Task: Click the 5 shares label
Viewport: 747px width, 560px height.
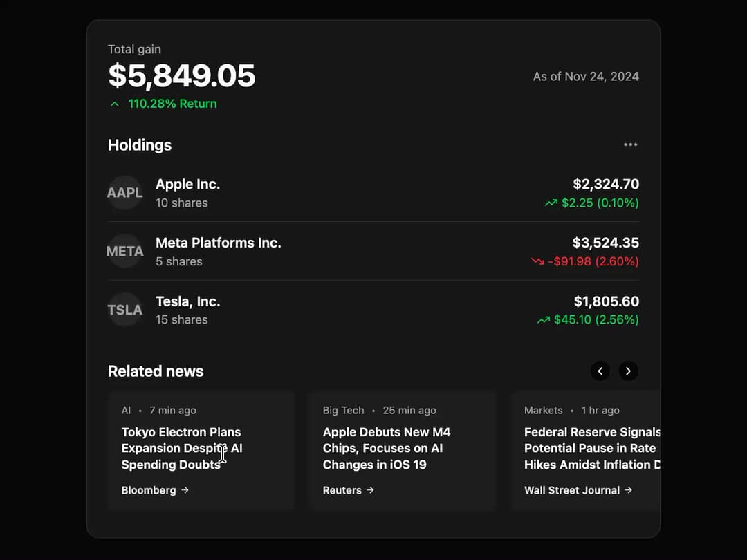Action: 178,261
